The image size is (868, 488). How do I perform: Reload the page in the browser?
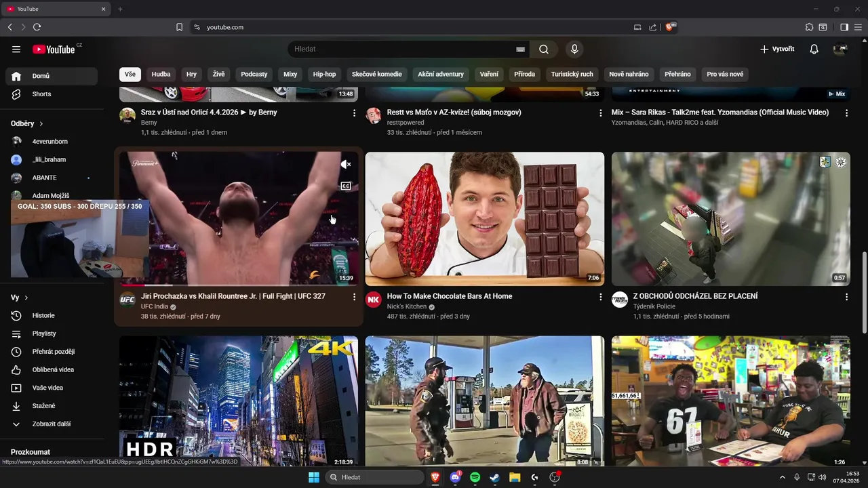(37, 27)
